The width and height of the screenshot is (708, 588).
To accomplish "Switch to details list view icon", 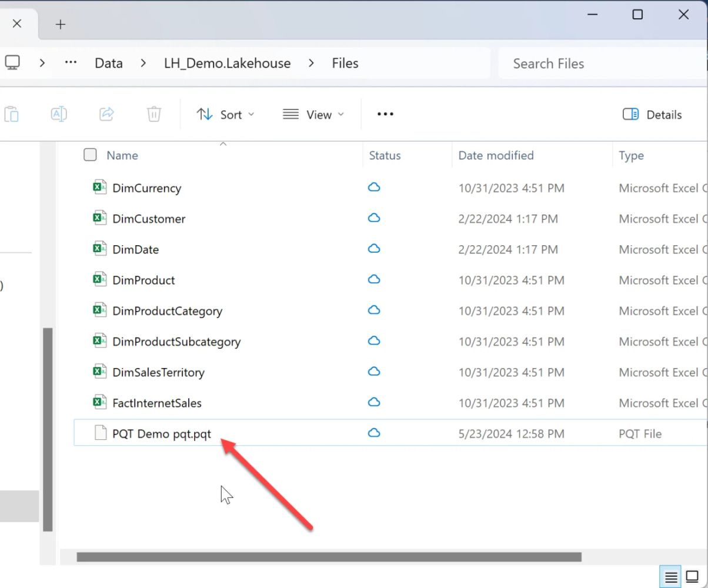I will pyautogui.click(x=670, y=576).
